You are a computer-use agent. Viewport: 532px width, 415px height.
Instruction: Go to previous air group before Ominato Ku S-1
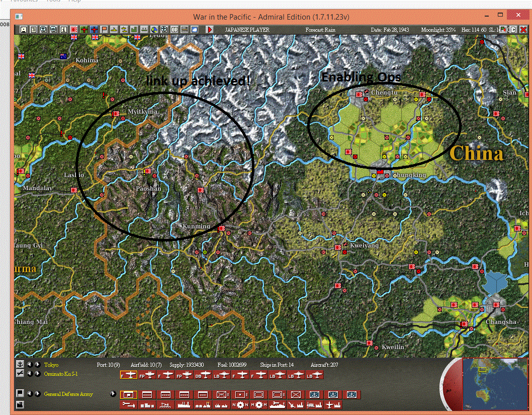pyautogui.click(x=30, y=374)
